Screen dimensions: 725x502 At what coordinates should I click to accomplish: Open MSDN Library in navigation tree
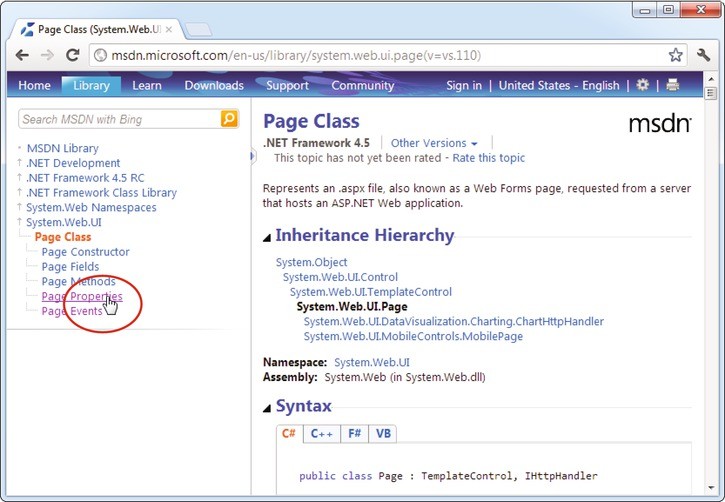pos(62,148)
